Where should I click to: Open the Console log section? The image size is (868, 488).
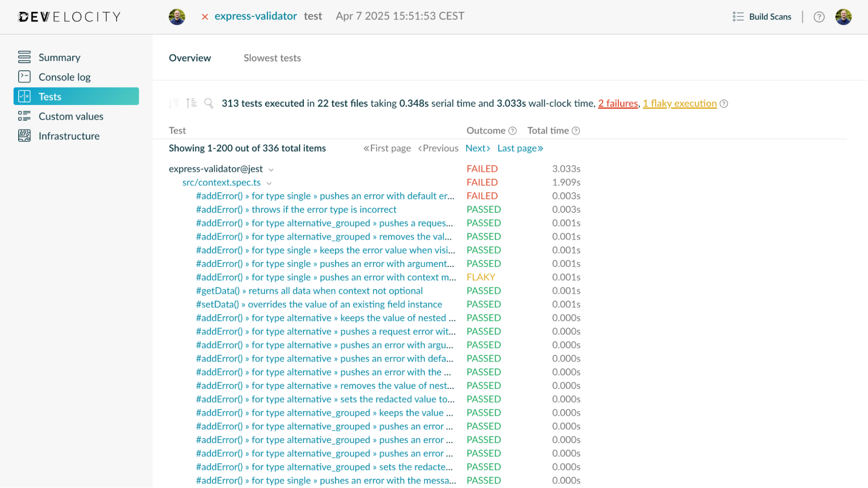click(x=65, y=77)
